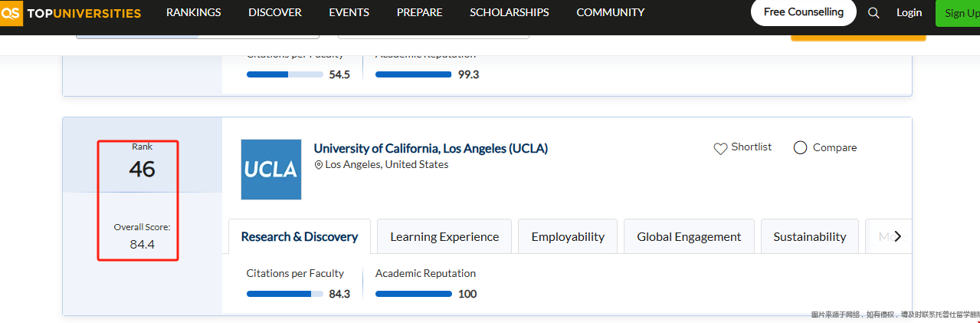This screenshot has height=323, width=980.
Task: Open the Rankings menu
Action: (x=193, y=12)
